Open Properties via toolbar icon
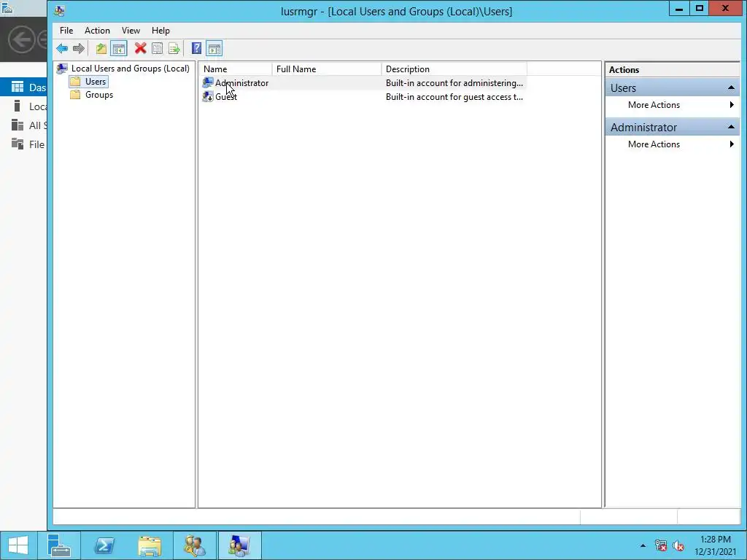Screen dimensions: 747x560 tap(158, 49)
